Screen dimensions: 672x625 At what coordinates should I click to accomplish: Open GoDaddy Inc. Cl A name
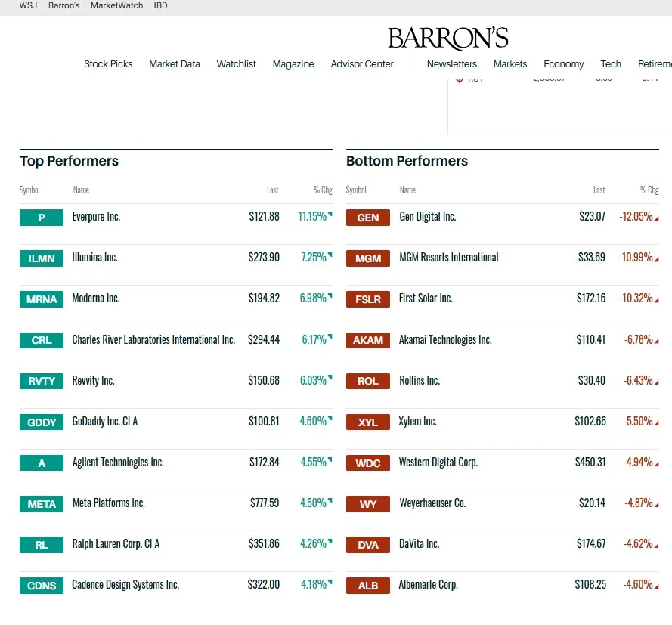[105, 422]
